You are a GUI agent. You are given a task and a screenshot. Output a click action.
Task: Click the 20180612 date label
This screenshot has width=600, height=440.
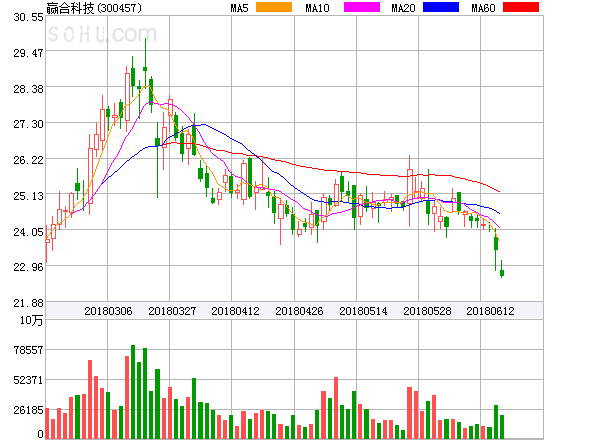[490, 311]
